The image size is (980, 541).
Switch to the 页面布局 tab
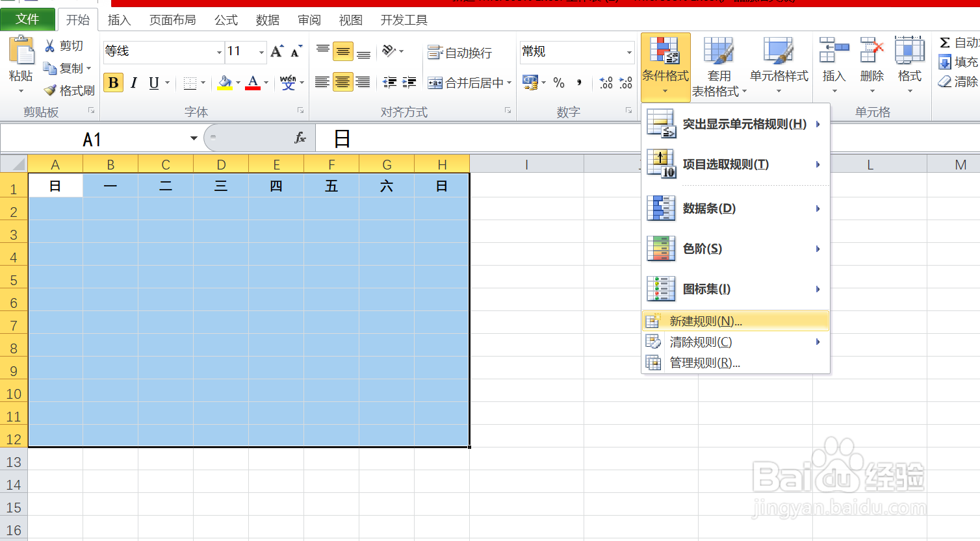[x=172, y=20]
